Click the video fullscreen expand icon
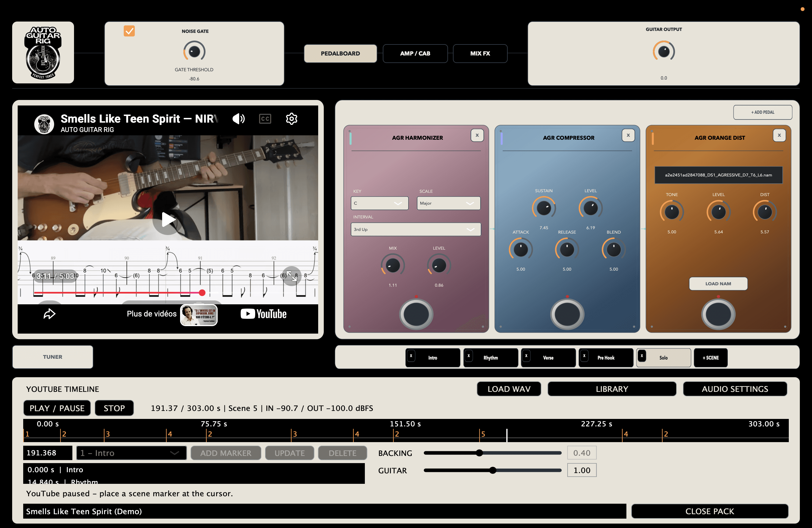 pos(291,276)
